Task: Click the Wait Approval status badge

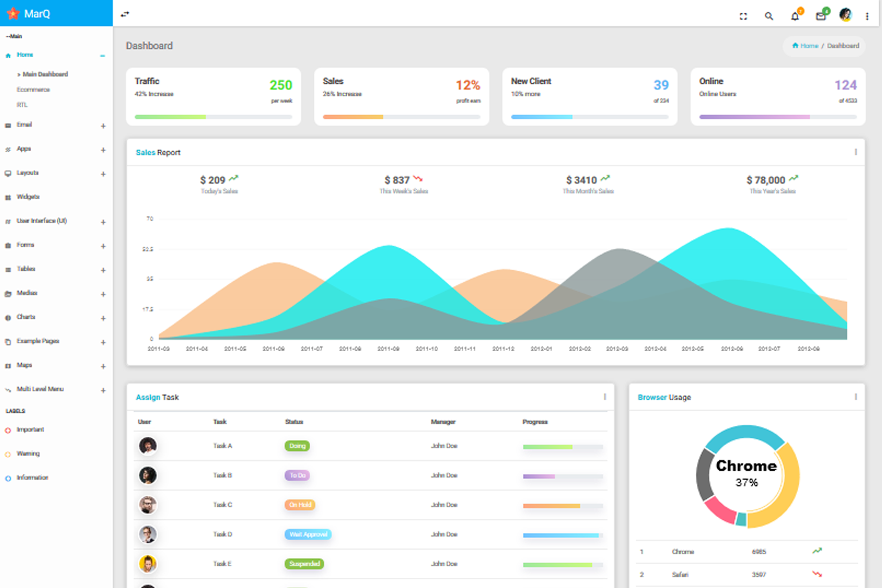Action: pyautogui.click(x=308, y=534)
